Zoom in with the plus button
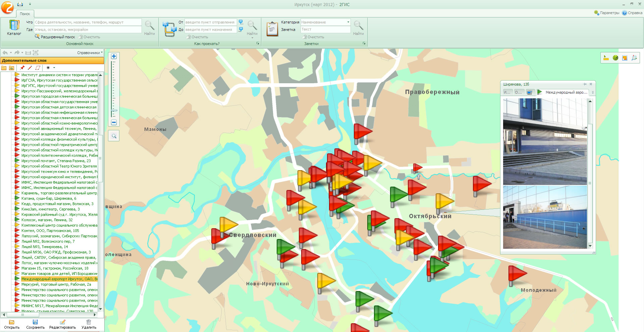The width and height of the screenshot is (644, 332). 114,56
